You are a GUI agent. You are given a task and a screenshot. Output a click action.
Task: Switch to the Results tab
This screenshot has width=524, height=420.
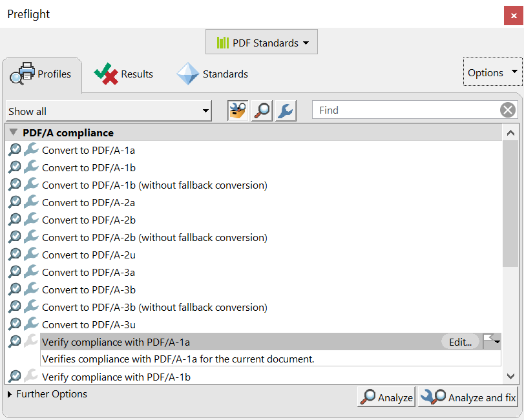click(123, 74)
